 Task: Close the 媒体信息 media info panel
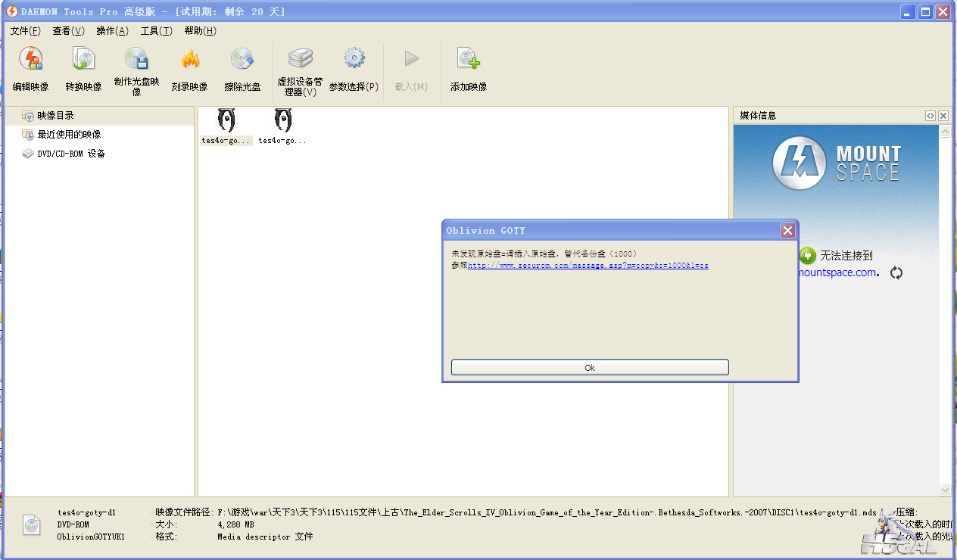[x=943, y=116]
